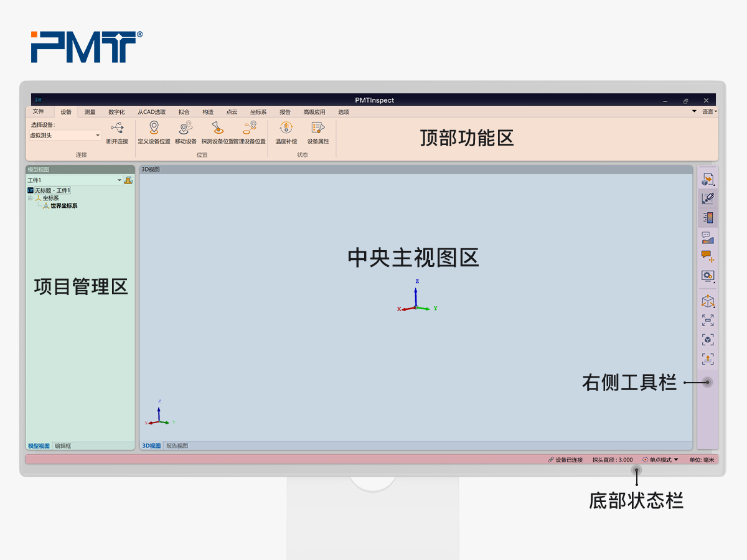Switch to the 从CAD选取 ribbon tab
This screenshot has height=560, width=747.
point(152,112)
